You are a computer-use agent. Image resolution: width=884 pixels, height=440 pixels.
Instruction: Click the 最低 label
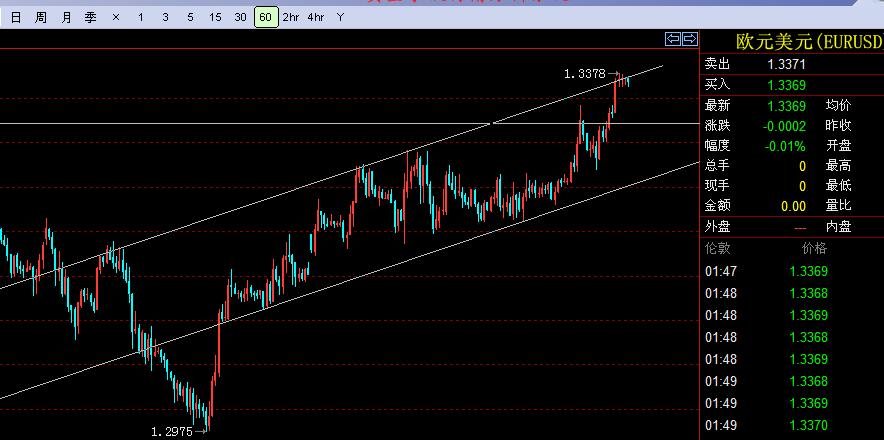click(839, 186)
